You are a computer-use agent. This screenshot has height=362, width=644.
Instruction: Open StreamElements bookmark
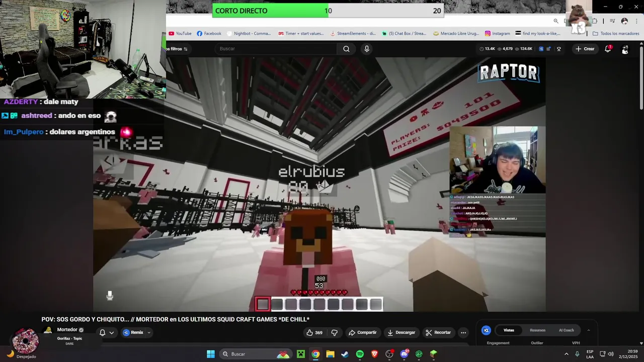click(x=353, y=34)
